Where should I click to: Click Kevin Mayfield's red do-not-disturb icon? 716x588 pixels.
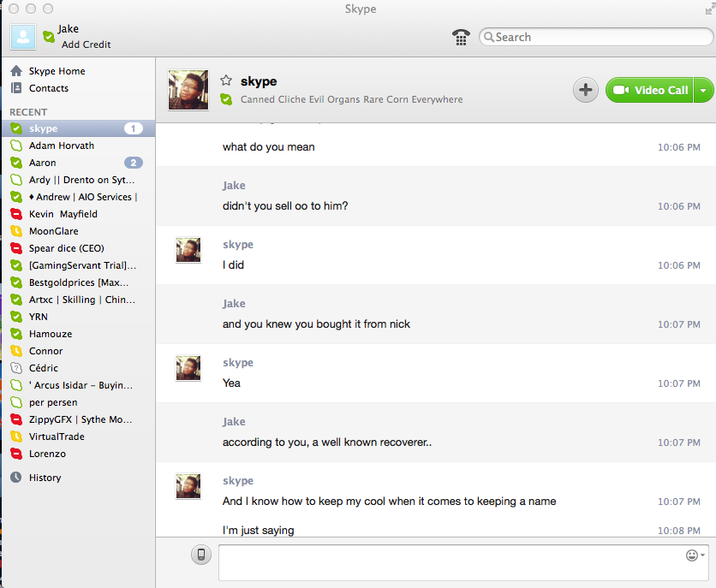(x=16, y=214)
